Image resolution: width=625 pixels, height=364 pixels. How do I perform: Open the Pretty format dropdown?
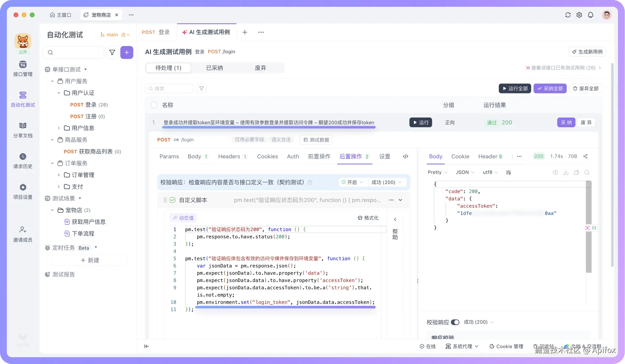(436, 172)
